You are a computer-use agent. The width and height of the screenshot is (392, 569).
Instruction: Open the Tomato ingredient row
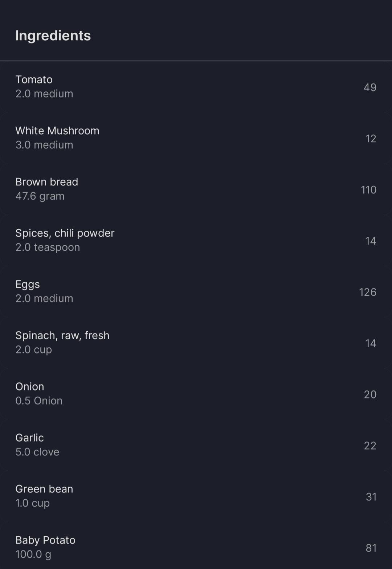pyautogui.click(x=196, y=87)
